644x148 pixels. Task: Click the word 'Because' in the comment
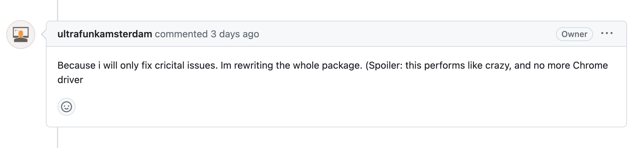click(x=76, y=65)
